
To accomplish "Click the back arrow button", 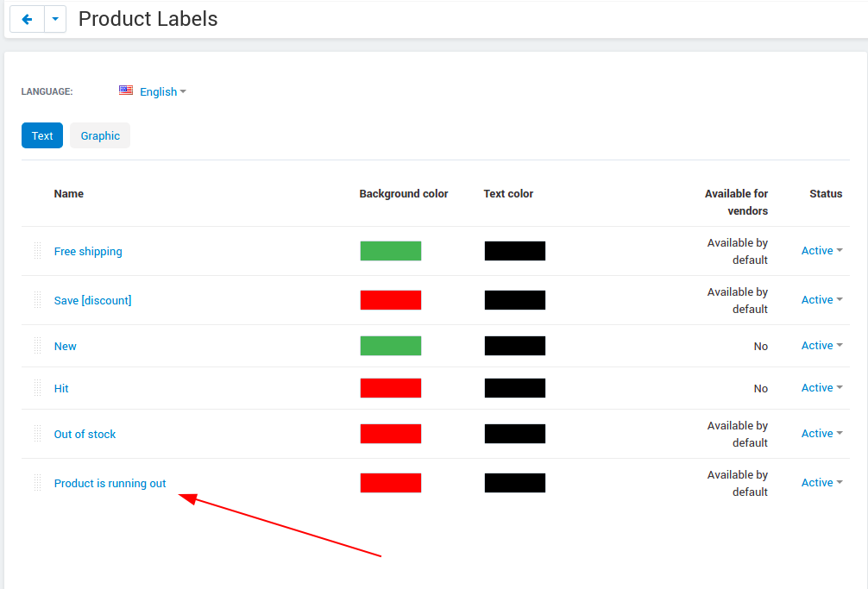I will tap(27, 19).
